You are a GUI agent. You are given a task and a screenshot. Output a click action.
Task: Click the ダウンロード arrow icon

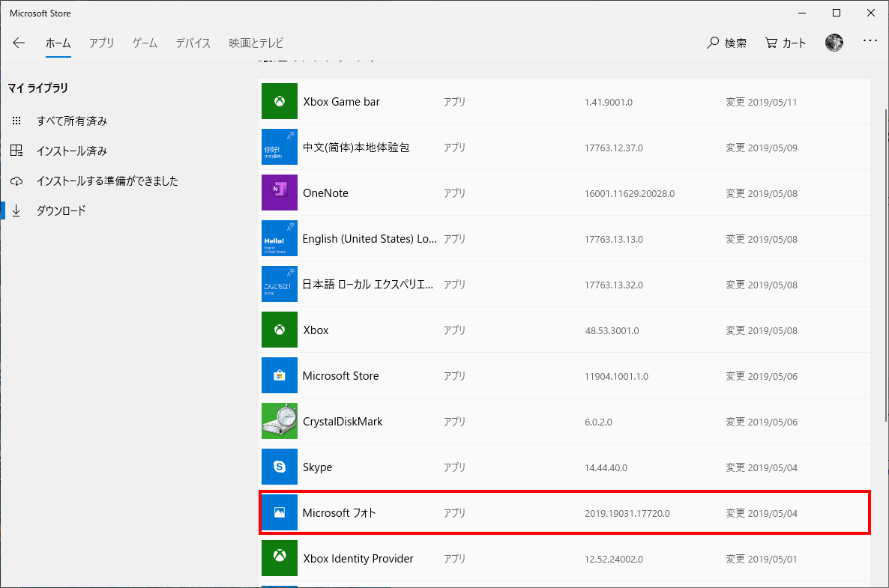click(x=16, y=210)
